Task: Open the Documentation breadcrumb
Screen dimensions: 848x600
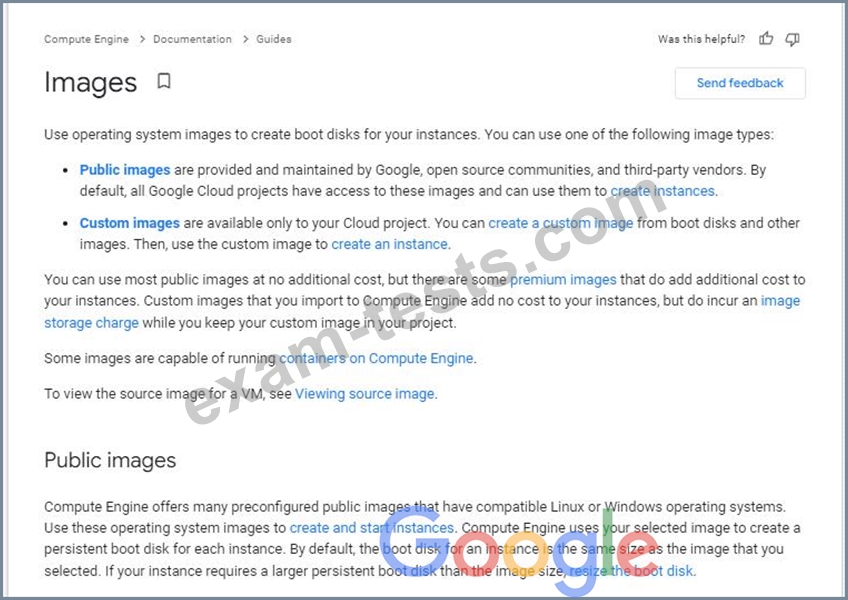Action: (x=192, y=39)
